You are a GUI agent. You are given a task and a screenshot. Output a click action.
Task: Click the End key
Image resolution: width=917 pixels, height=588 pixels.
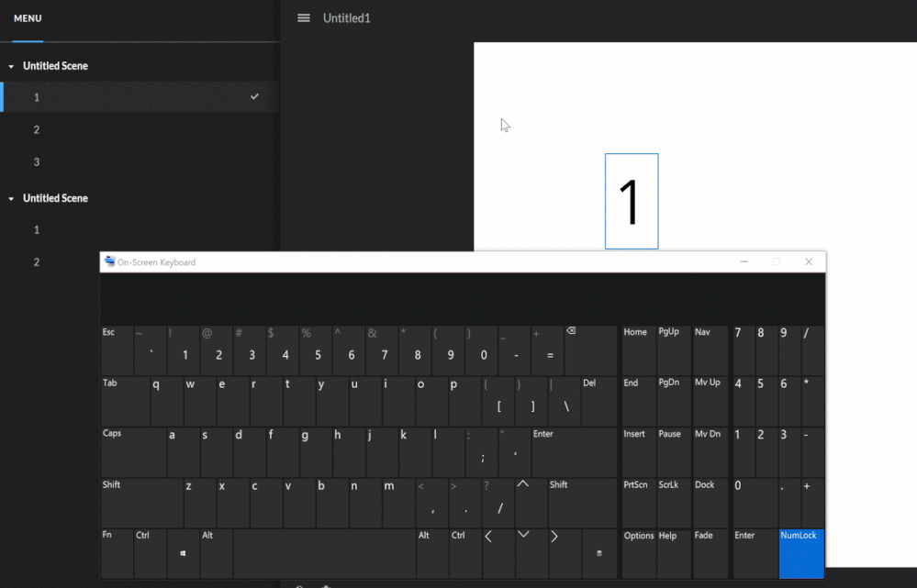pyautogui.click(x=639, y=402)
